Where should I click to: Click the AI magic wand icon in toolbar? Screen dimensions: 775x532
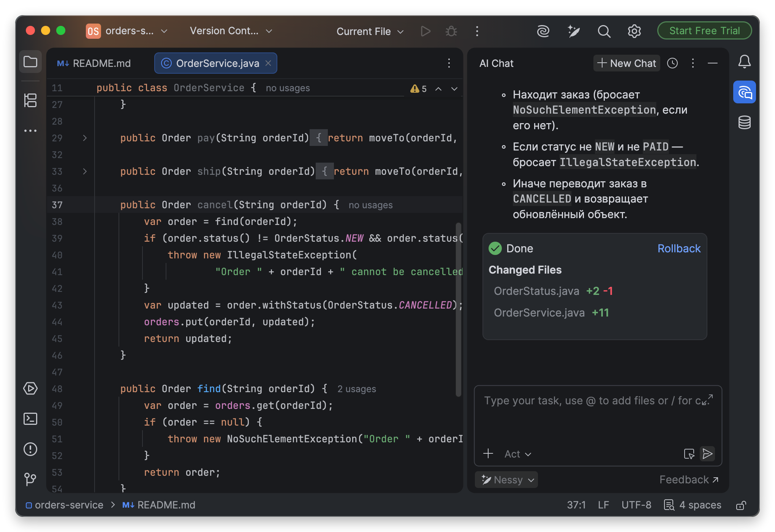click(x=574, y=31)
